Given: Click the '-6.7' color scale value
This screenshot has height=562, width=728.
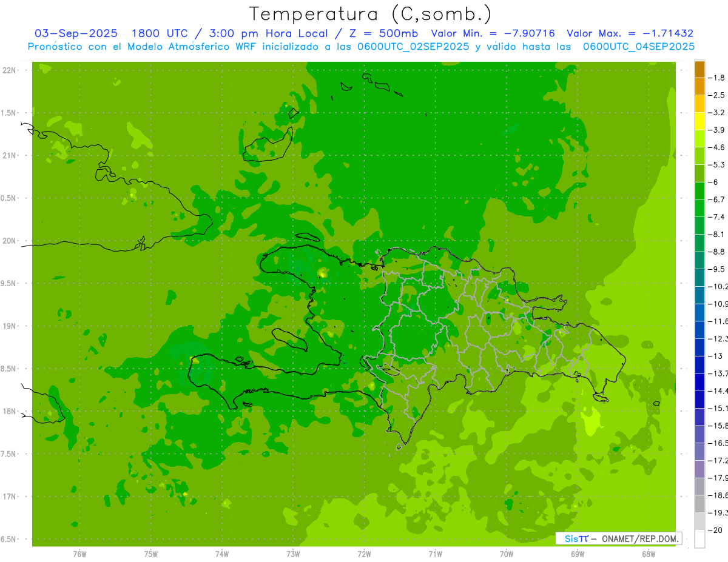Looking at the screenshot, I should [717, 199].
